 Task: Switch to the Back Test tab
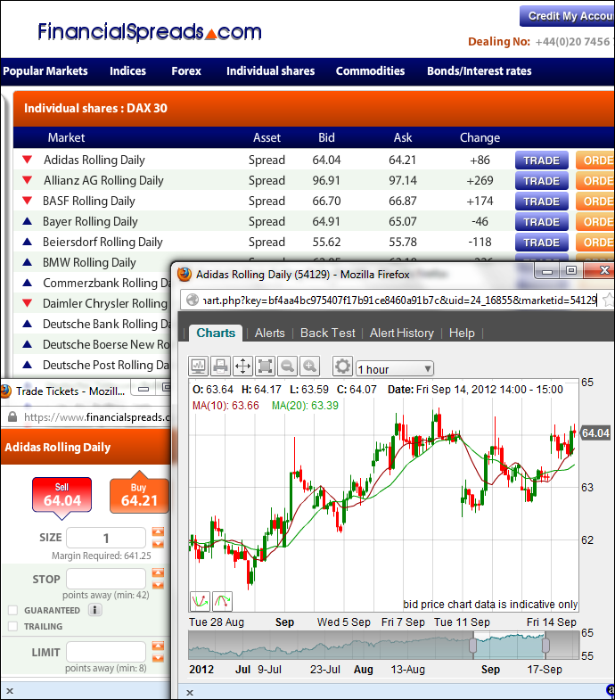point(328,333)
